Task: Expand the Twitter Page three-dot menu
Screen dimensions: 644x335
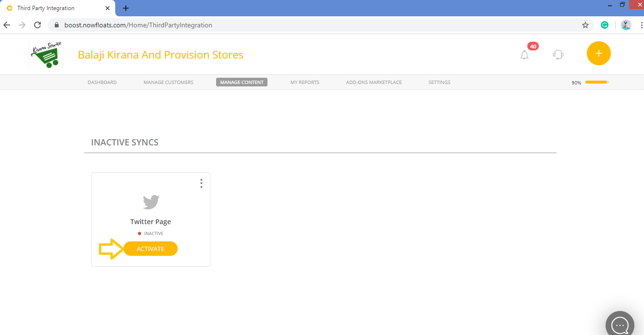Action: pyautogui.click(x=201, y=183)
